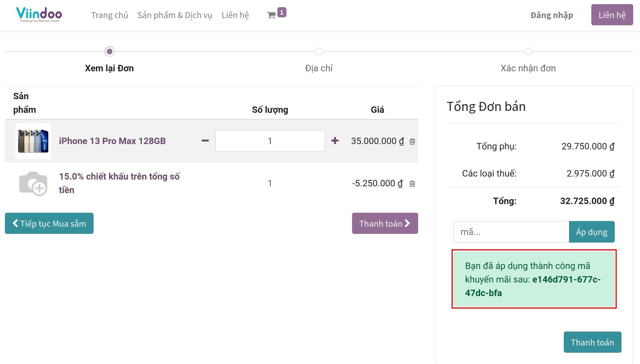Increase iPhone quantity with plus icon
This screenshot has height=364, width=640.
pos(335,141)
